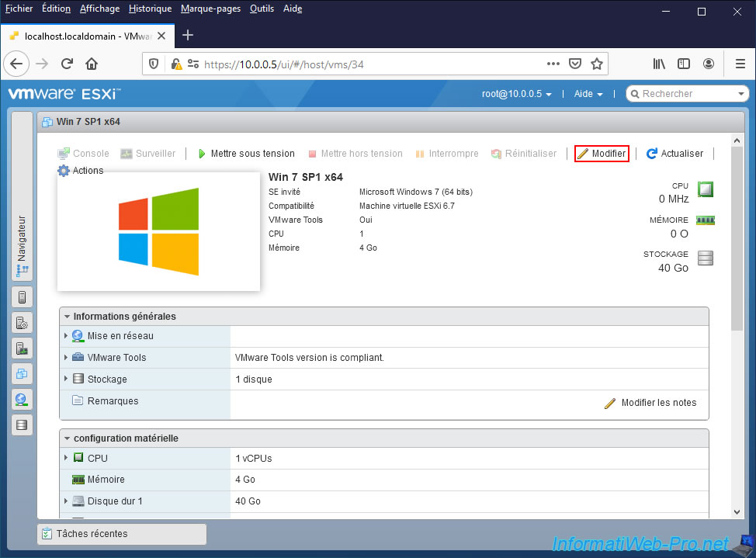The width and height of the screenshot is (756, 558).
Task: Expand the CPU hardware row
Action: (66, 458)
